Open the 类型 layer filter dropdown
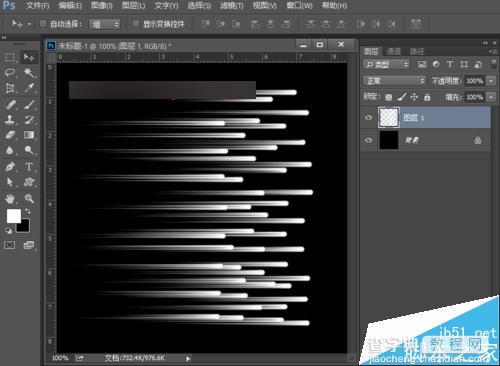This screenshot has height=366, width=500. click(x=386, y=64)
